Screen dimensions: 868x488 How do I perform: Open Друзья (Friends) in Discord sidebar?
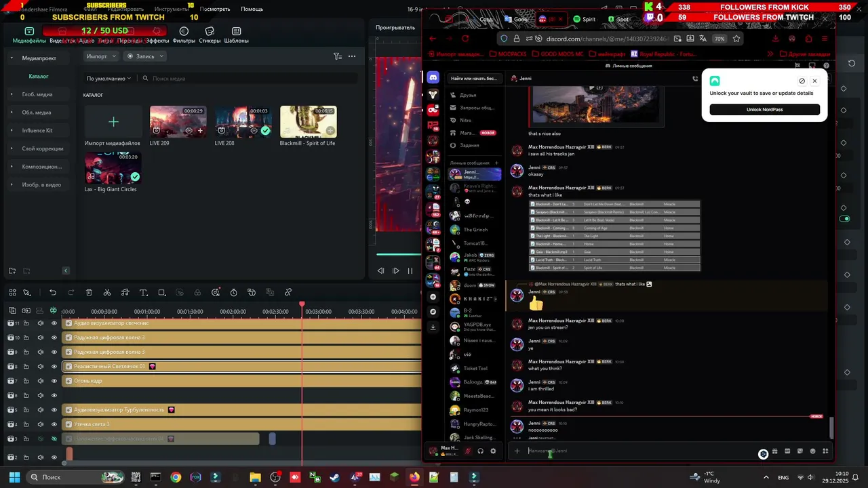(x=474, y=96)
